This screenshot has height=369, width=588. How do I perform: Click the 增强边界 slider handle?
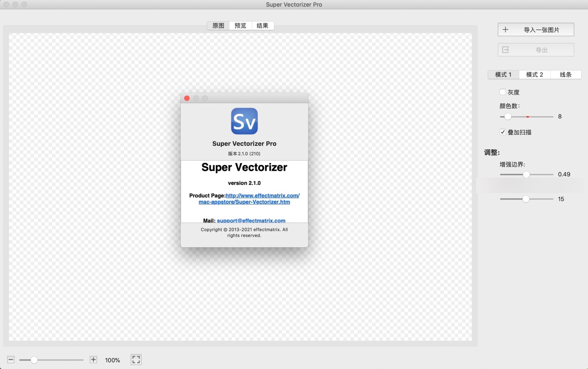tap(526, 174)
